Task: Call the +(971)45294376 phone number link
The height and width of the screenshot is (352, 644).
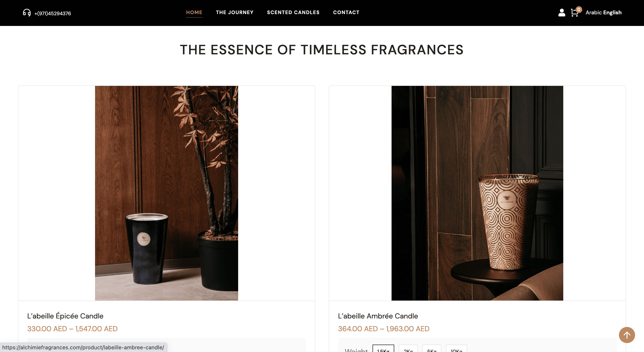Action: click(53, 13)
